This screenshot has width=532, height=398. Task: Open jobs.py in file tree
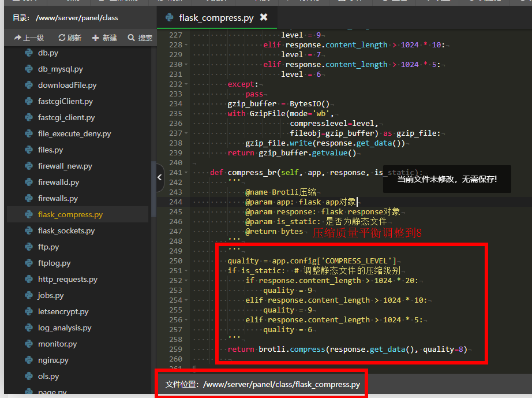[x=51, y=295]
